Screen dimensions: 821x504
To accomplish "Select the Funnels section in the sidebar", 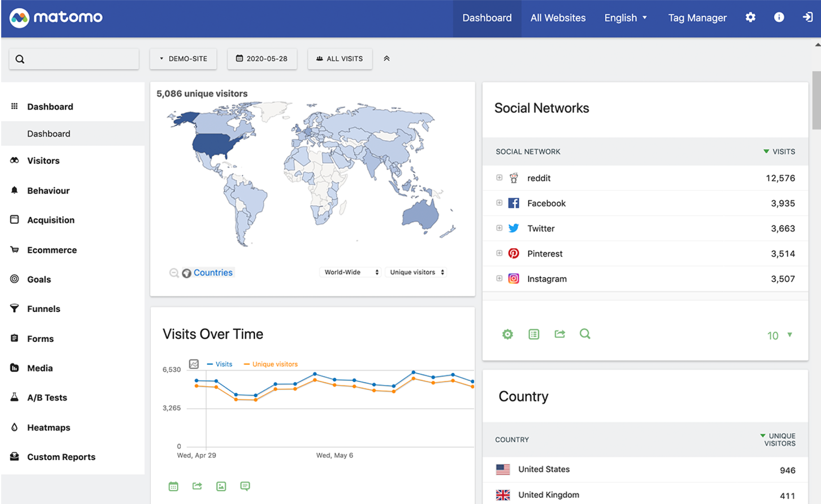I will (43, 309).
